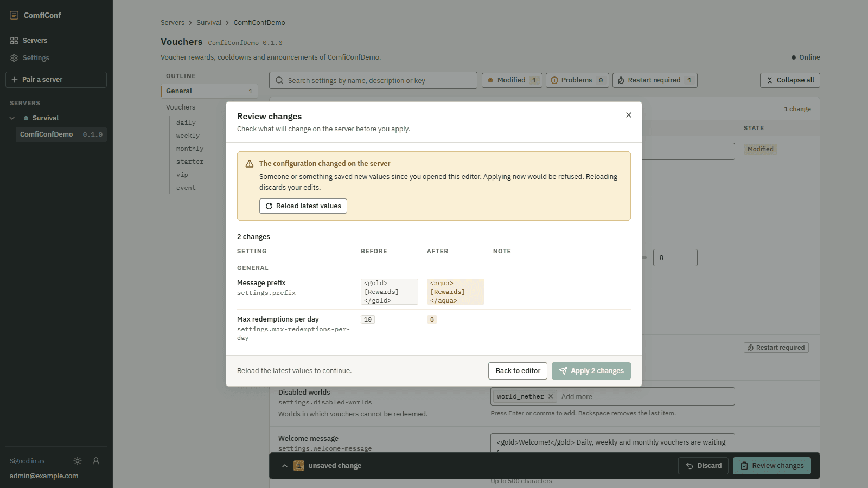Image resolution: width=868 pixels, height=488 pixels.
Task: Jump to vip voucher in outline
Action: (182, 175)
